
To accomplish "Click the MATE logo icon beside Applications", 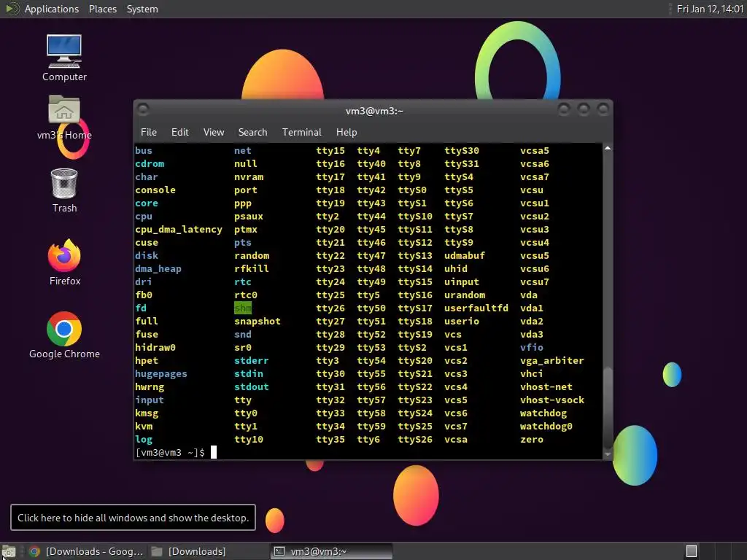I will coord(12,9).
